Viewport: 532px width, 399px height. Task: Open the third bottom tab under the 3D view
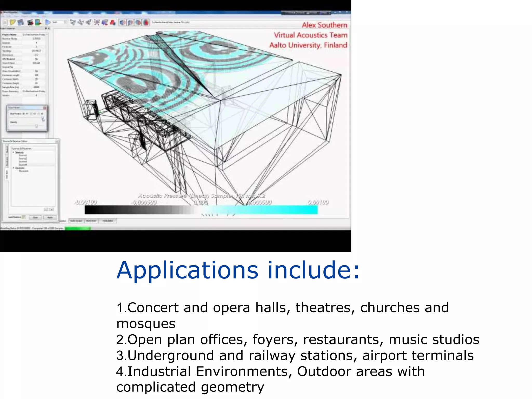[x=108, y=221]
